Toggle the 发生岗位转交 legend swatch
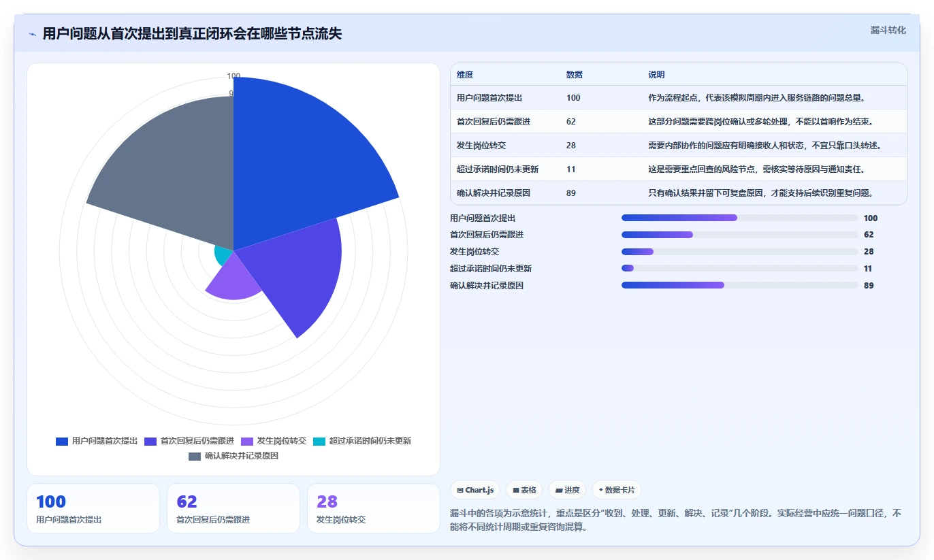This screenshot has width=934, height=560. click(247, 441)
